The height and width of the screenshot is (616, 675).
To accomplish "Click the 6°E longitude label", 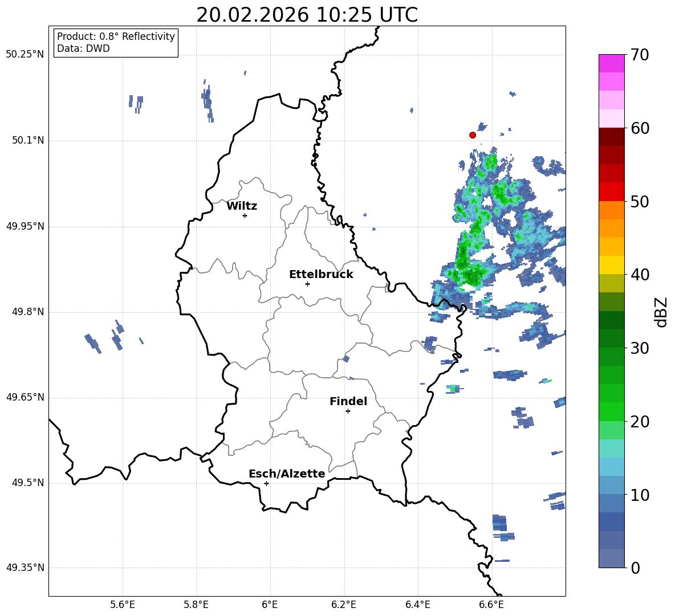I will (x=270, y=605).
